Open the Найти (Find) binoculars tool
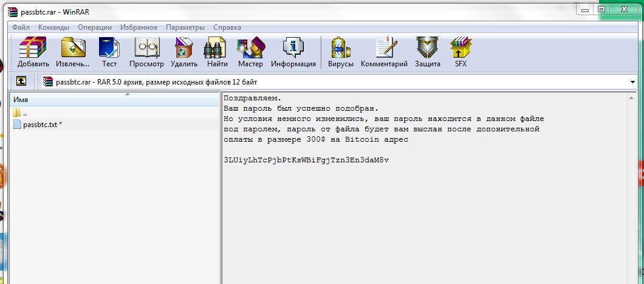This screenshot has width=644, height=284. [217, 52]
